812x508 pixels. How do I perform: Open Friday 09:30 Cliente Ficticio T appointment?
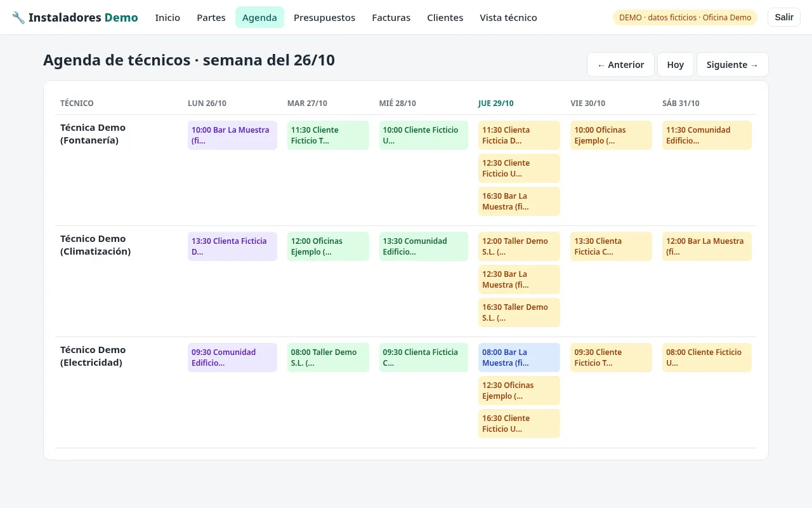(611, 358)
